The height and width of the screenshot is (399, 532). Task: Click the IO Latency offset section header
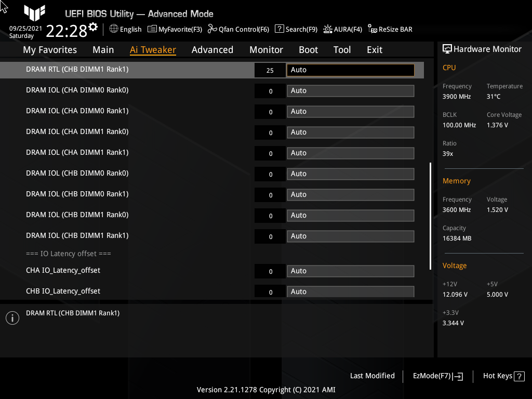[x=69, y=254]
